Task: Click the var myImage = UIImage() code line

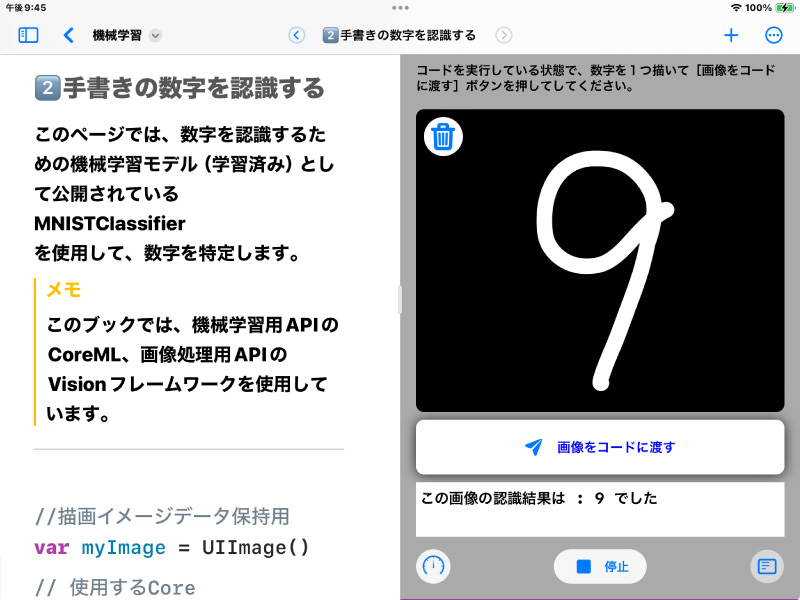Action: tap(172, 547)
